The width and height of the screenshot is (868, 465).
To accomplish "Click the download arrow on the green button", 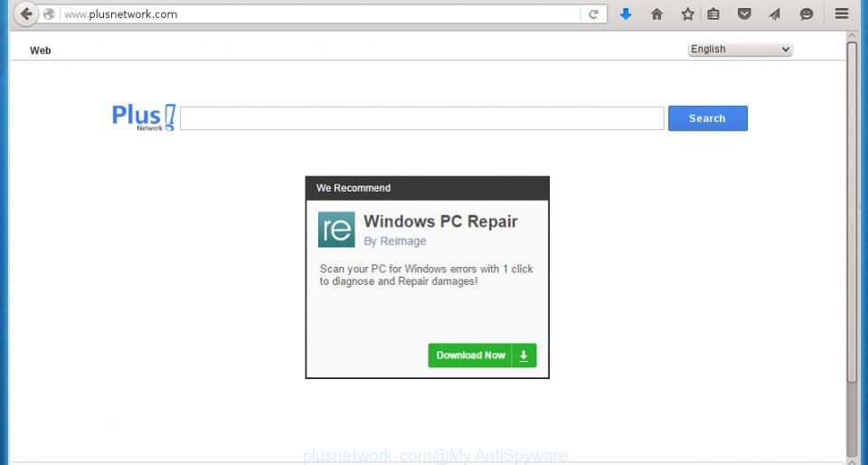I will pyautogui.click(x=524, y=356).
